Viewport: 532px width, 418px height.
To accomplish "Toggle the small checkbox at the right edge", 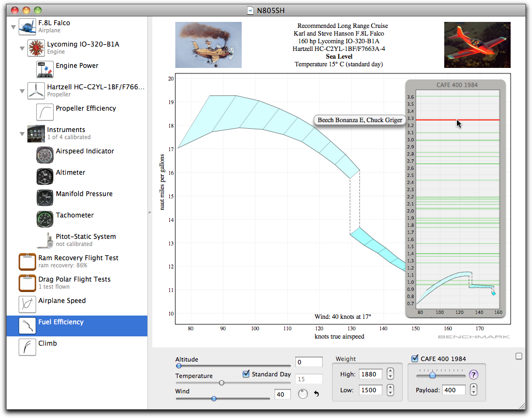I will (x=519, y=356).
